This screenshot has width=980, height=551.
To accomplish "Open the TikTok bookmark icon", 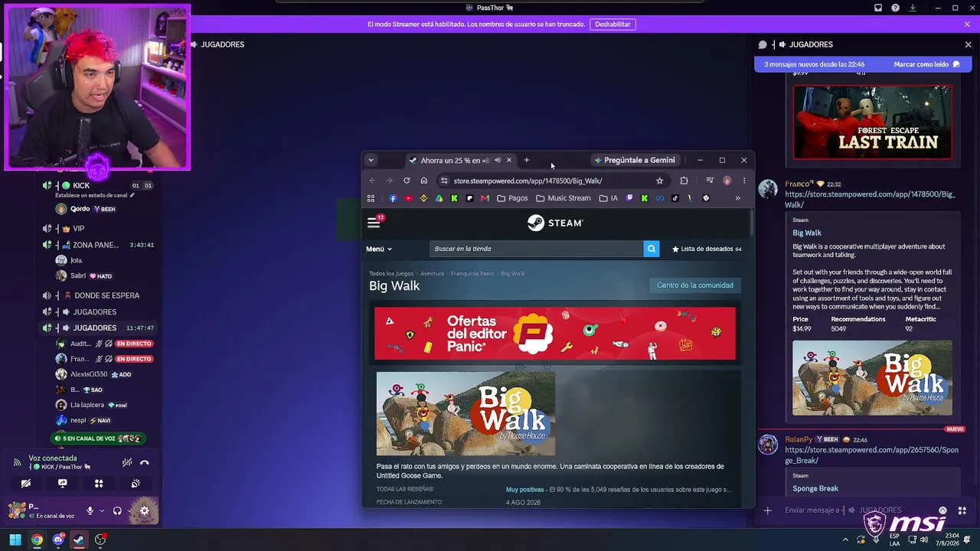I will coord(675,198).
